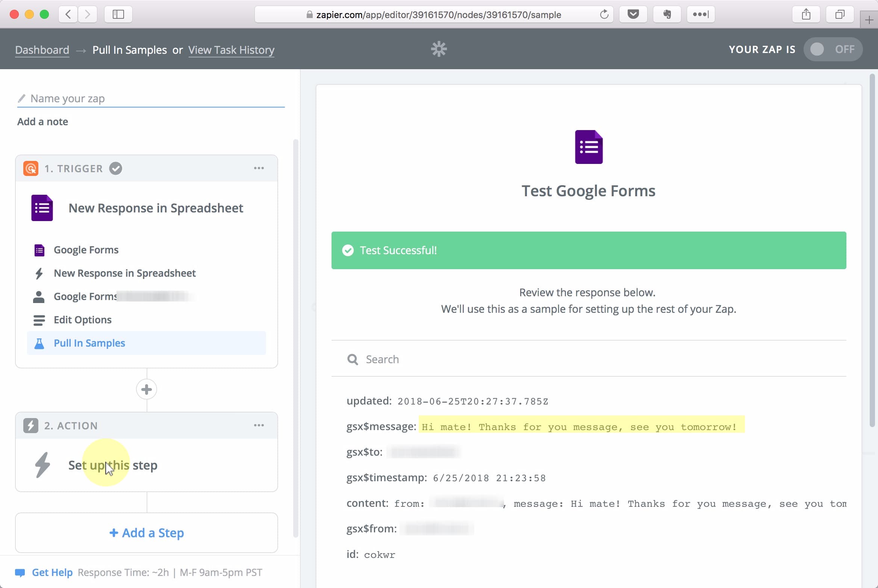The image size is (878, 588).
Task: Expand the action options menu ellipsis
Action: 259,425
